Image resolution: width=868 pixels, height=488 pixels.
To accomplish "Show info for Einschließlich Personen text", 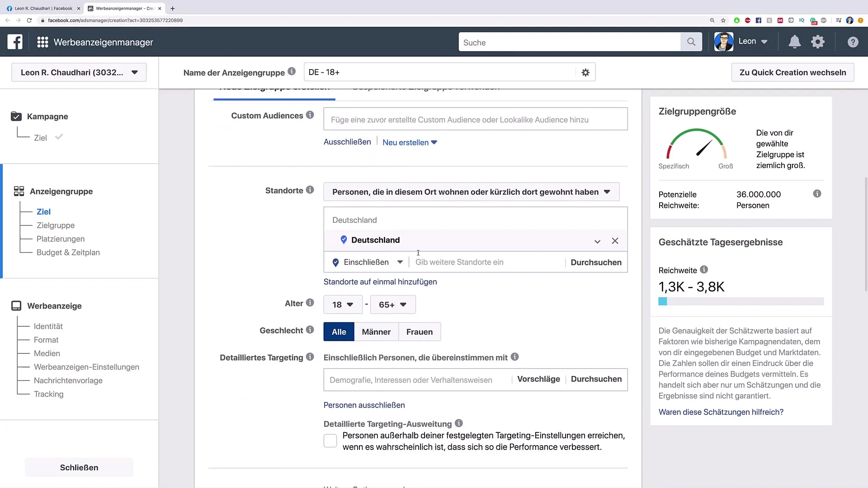I will click(514, 357).
